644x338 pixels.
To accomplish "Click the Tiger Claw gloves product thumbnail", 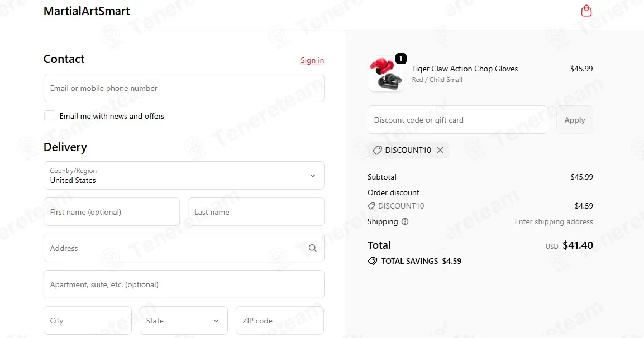I will 385,74.
